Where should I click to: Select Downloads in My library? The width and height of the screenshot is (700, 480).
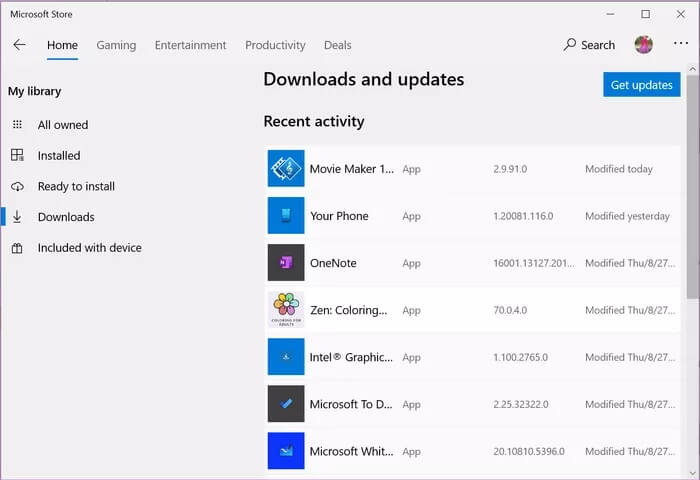coord(66,217)
